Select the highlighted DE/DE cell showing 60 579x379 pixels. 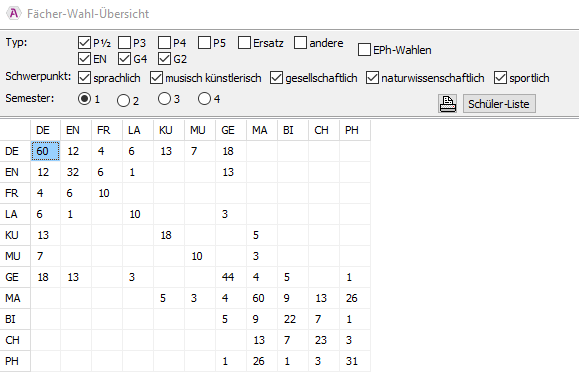tap(45, 151)
